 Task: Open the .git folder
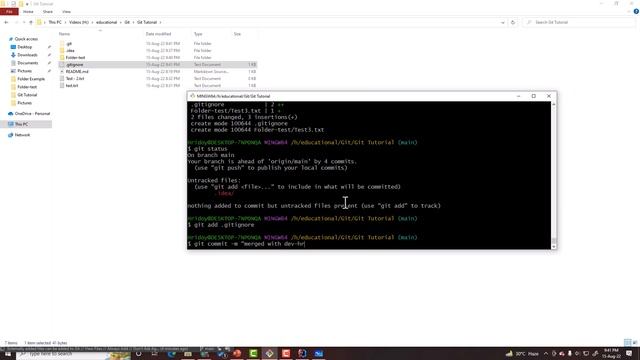point(69,44)
